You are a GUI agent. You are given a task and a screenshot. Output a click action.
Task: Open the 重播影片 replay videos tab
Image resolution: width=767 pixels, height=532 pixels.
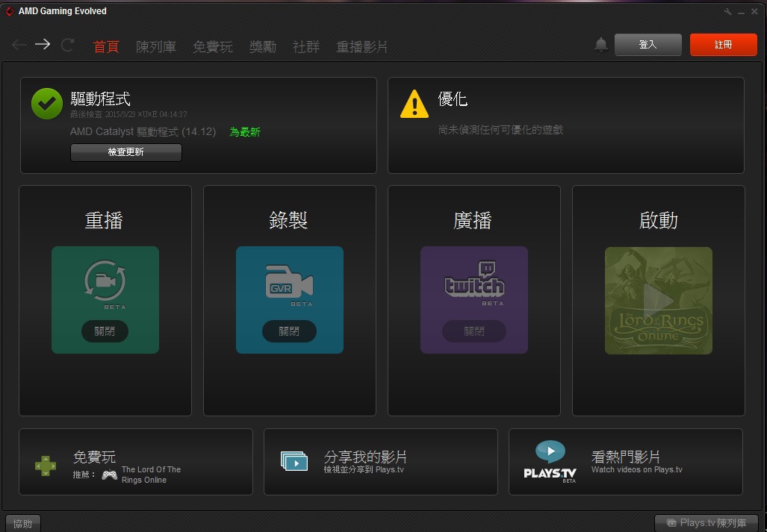(x=362, y=46)
